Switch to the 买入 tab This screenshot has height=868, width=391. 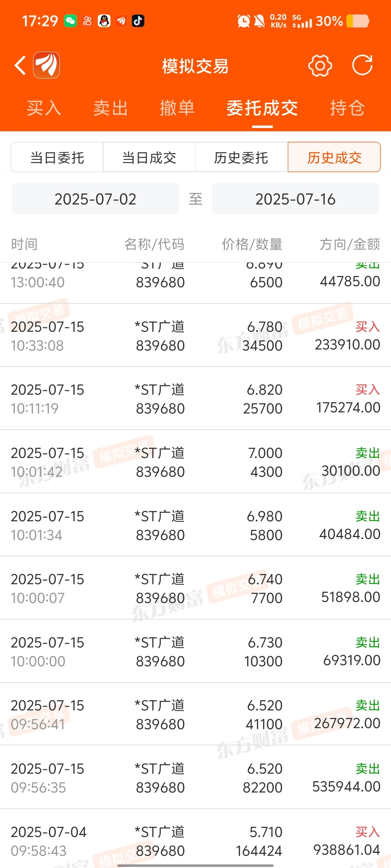pyautogui.click(x=44, y=108)
